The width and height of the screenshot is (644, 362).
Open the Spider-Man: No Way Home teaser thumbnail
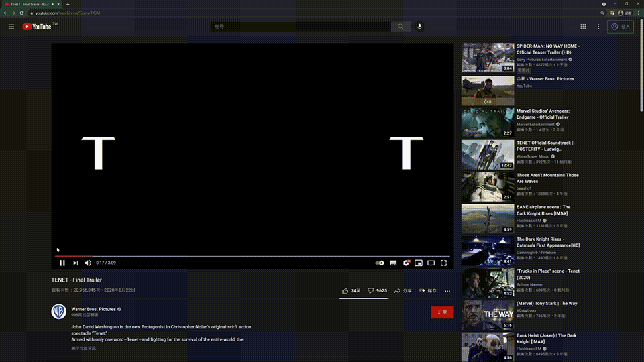[x=488, y=58]
